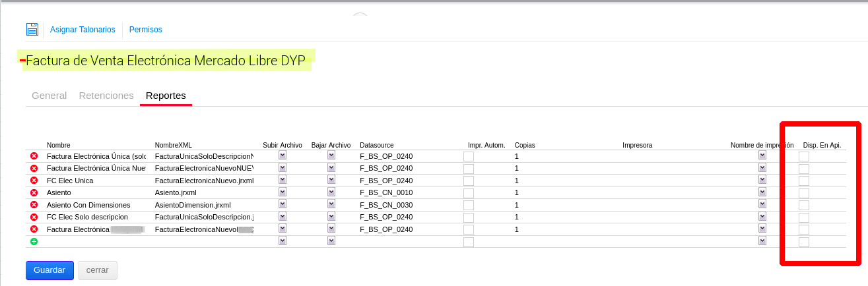
Task: Click the Nombre column header
Action: (59, 145)
